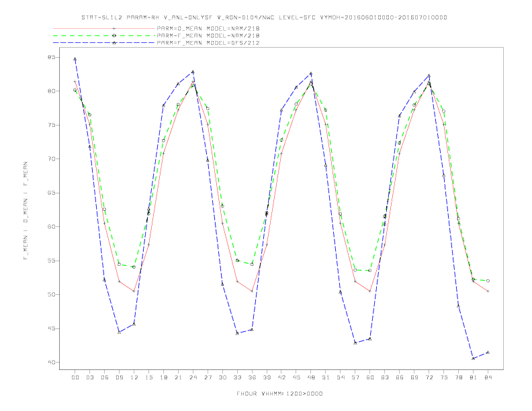The height and width of the screenshot is (411, 532).
Task: Click the x-axis forecast hour label 12
Action: [134, 377]
